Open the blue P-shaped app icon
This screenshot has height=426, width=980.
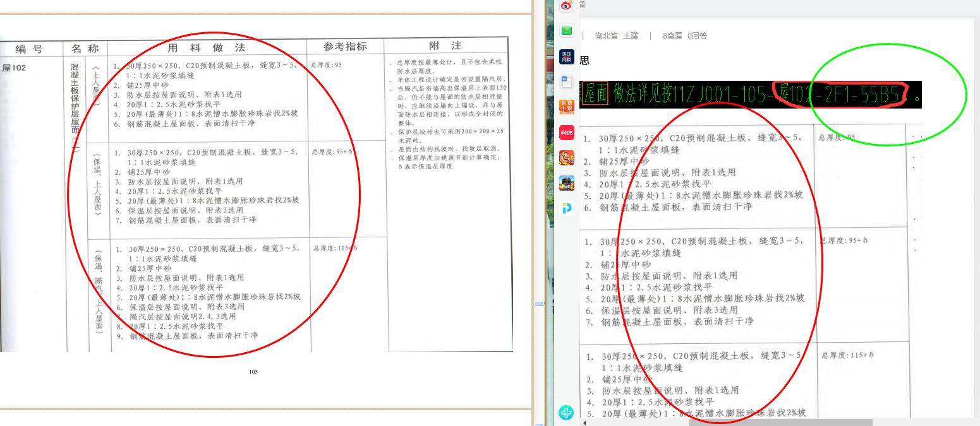click(x=567, y=209)
